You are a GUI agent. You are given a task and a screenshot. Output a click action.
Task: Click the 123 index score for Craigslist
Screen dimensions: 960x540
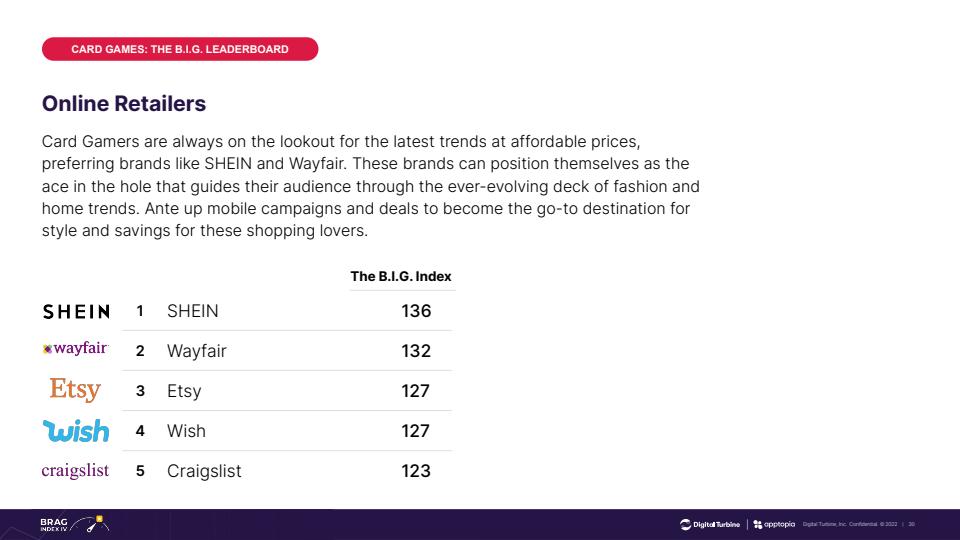(416, 471)
